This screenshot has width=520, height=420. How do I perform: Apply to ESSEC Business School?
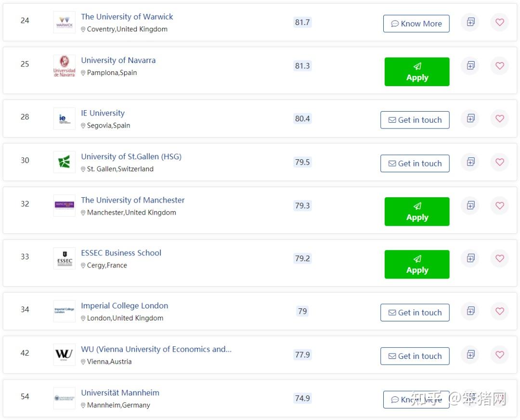click(x=417, y=264)
